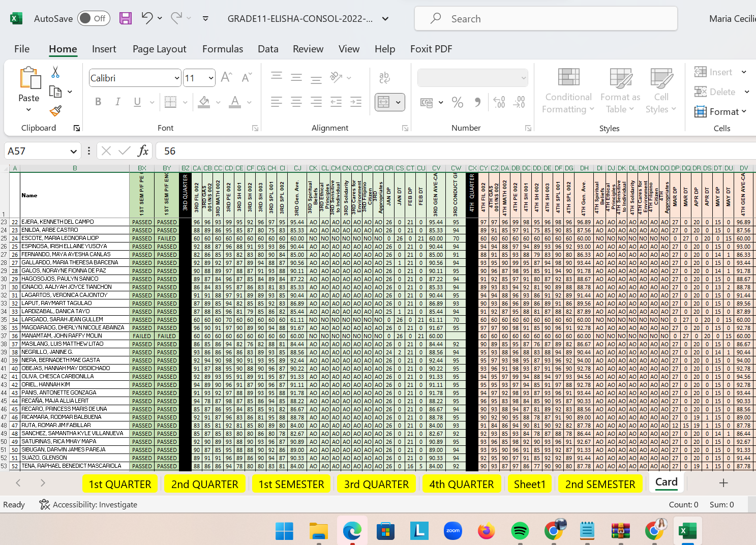Image resolution: width=756 pixels, height=545 pixels.
Task: Click the Fill Color bucket swatch
Action: tap(204, 102)
